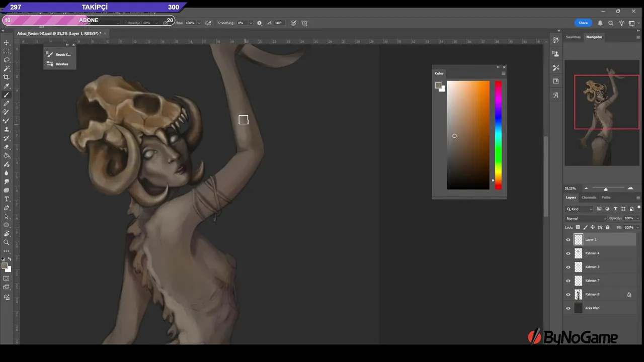Select the Move tool
The height and width of the screenshot is (362, 644).
tap(7, 43)
